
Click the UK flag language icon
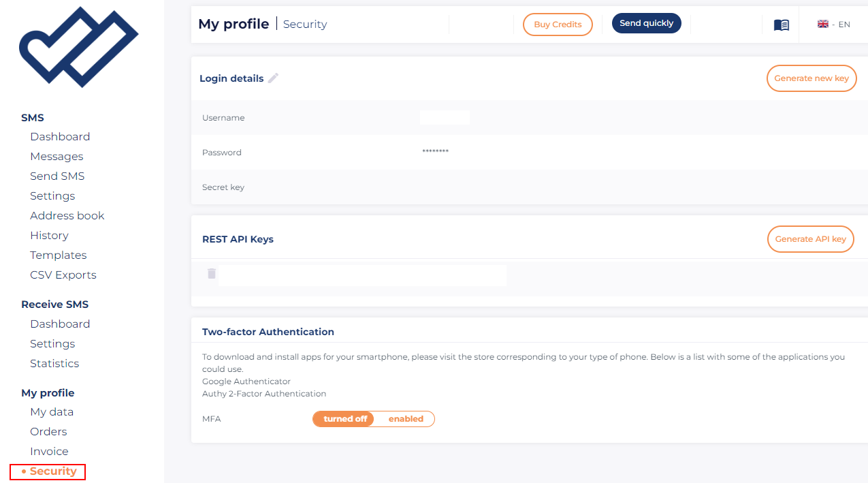(x=823, y=24)
